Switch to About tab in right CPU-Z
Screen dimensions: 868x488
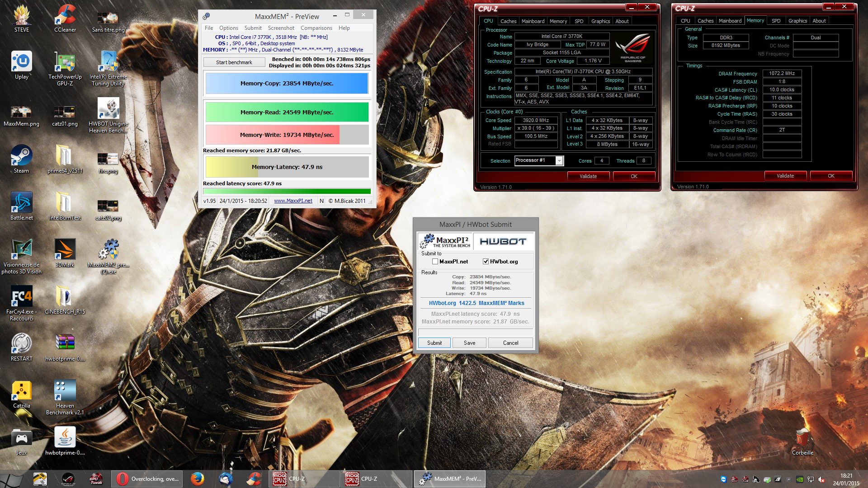point(819,21)
